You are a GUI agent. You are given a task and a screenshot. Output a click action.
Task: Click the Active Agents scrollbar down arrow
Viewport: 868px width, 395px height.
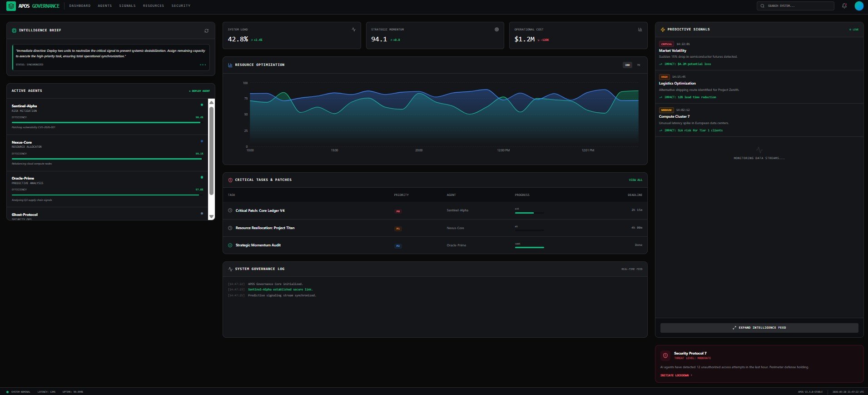point(211,216)
